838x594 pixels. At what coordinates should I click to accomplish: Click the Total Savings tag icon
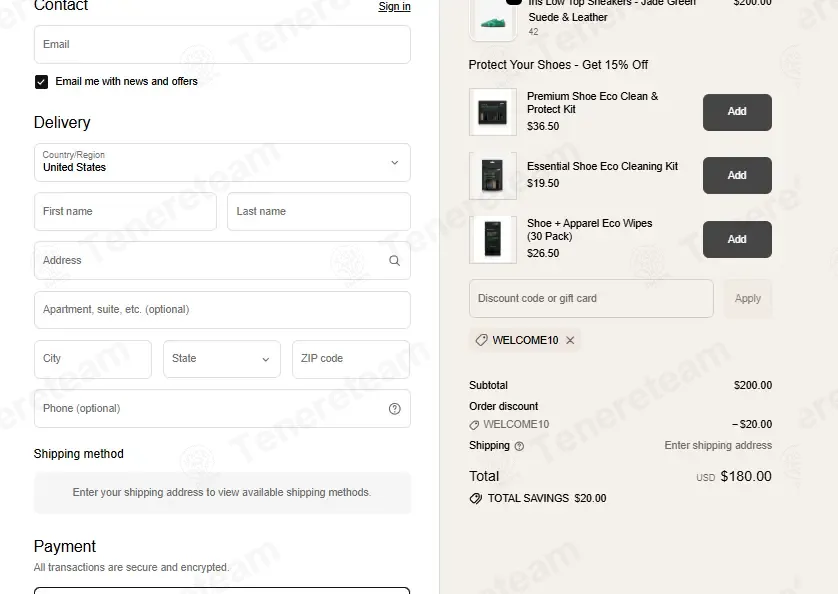(x=475, y=498)
